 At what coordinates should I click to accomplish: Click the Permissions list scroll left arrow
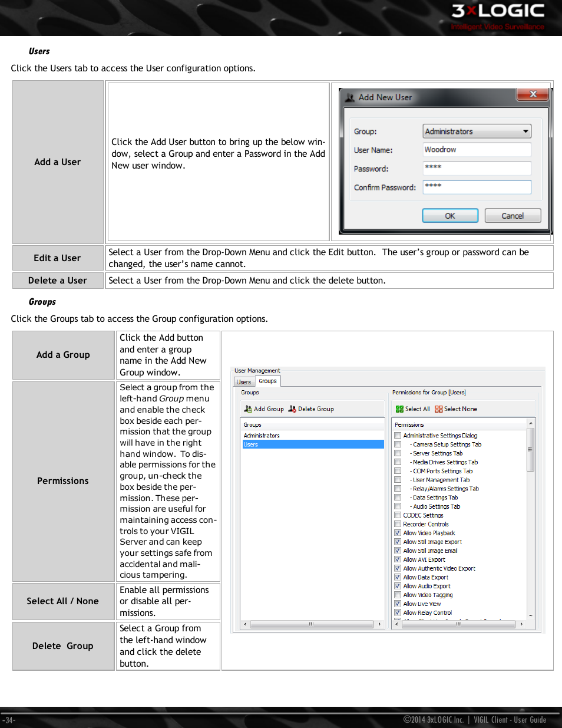[396, 624]
